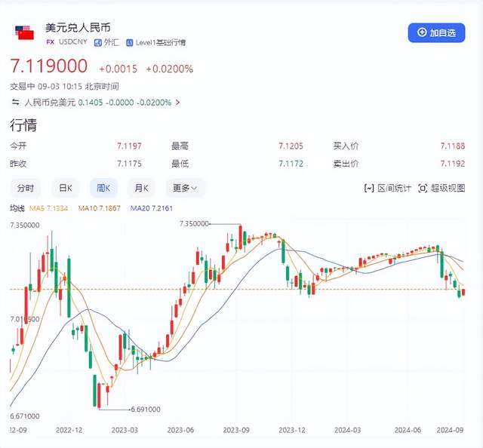Click the USDCNY ticker symbol
This screenshot has height=448, width=483.
point(73,42)
